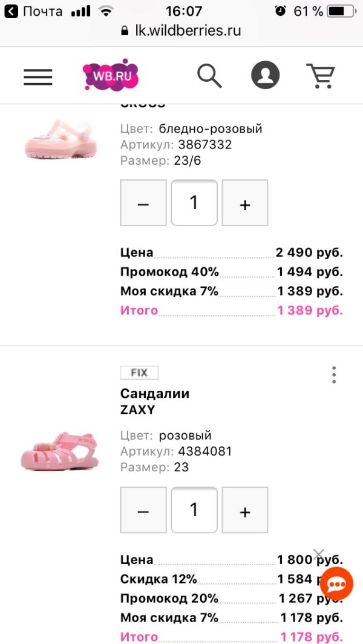
Task: Open the hamburger navigation menu
Action: (x=38, y=77)
